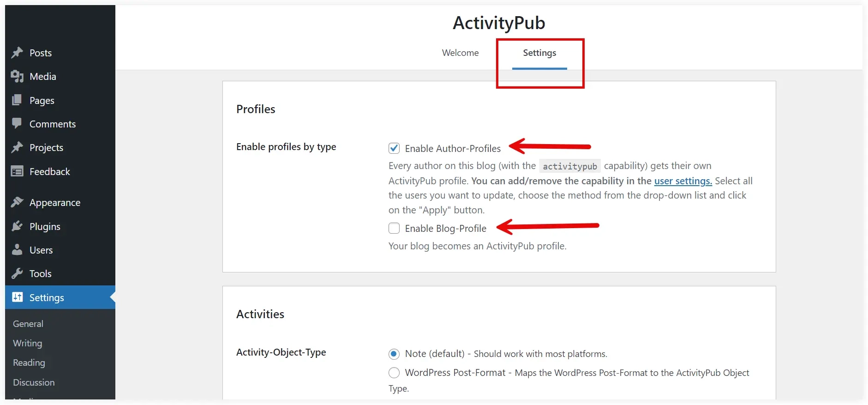
Task: Click the Enable Blog-Profile label text
Action: click(x=446, y=228)
